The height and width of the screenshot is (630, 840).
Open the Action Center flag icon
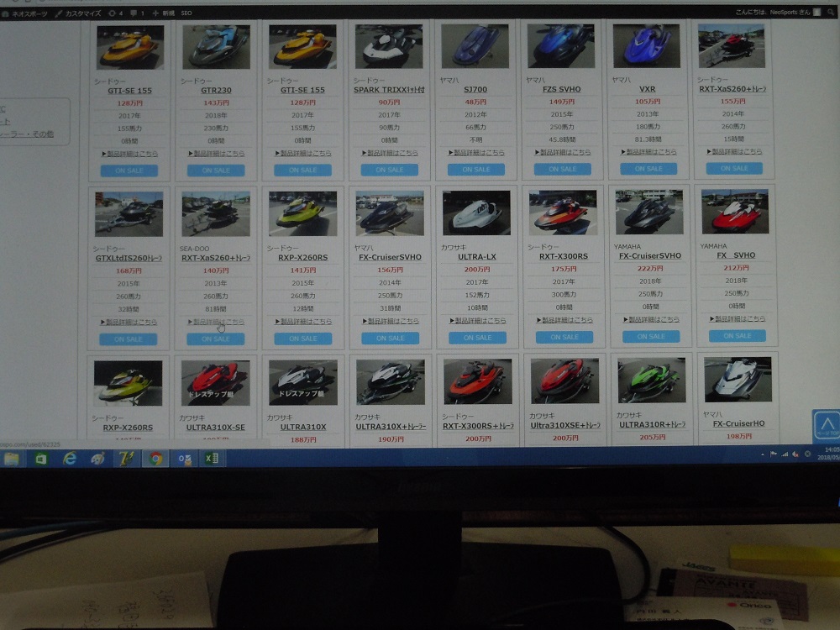[x=774, y=454]
